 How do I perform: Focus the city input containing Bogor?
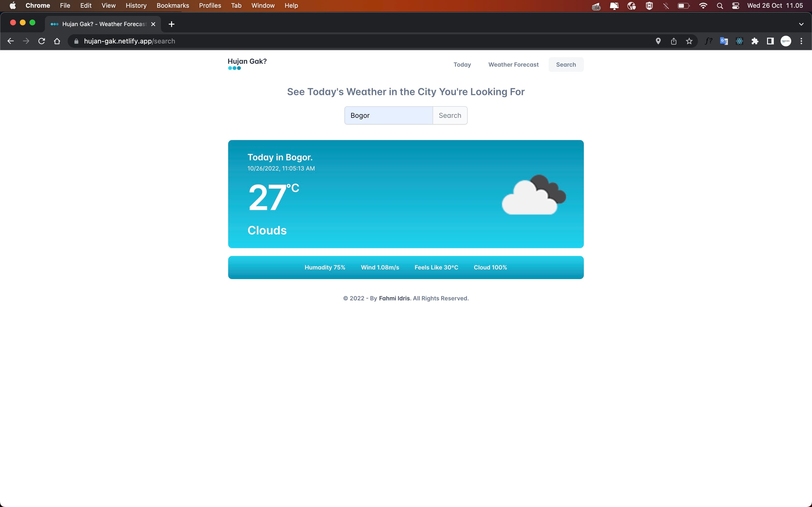click(x=389, y=115)
